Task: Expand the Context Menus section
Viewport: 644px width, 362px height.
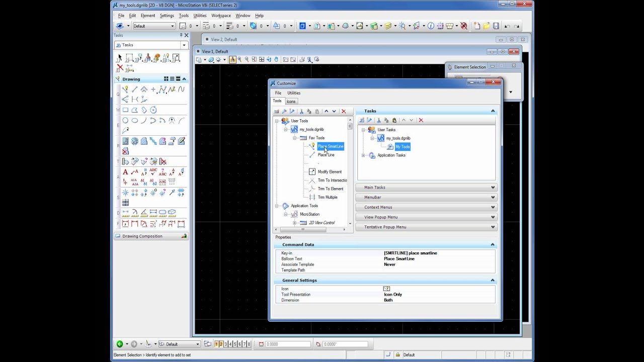Action: point(427,207)
